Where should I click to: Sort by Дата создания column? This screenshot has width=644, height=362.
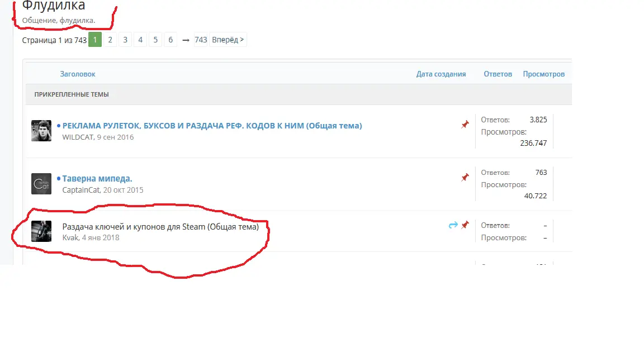(x=441, y=74)
